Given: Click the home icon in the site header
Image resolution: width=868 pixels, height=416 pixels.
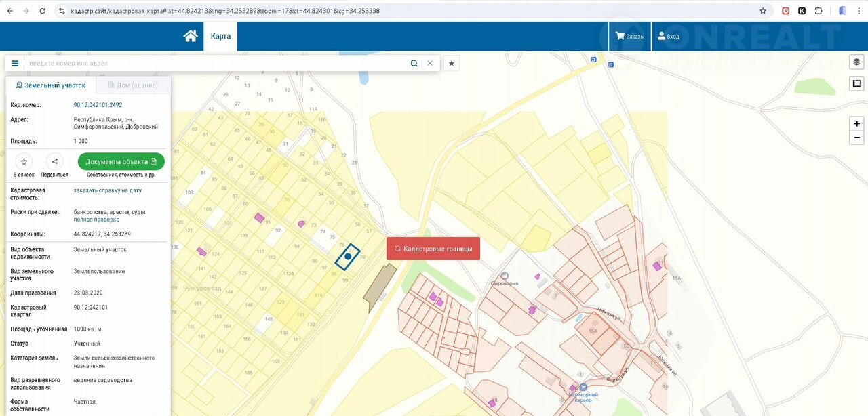Looking at the screenshot, I should [191, 37].
